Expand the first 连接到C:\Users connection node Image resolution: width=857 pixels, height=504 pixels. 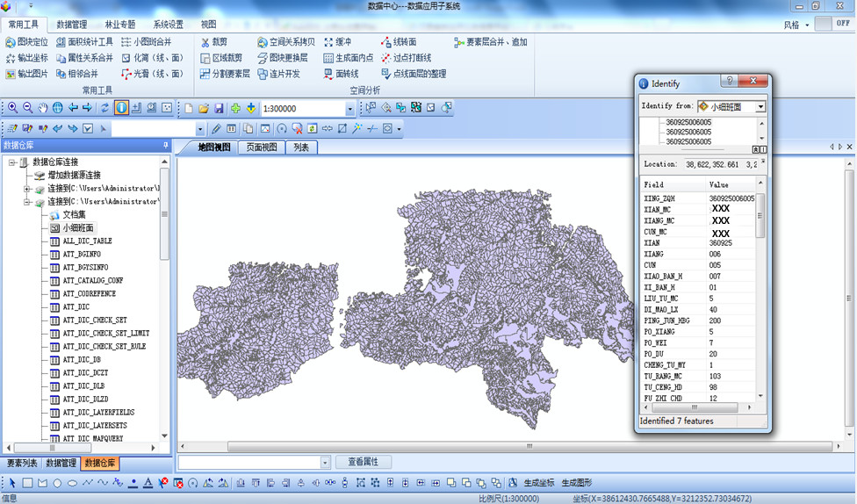click(x=27, y=189)
